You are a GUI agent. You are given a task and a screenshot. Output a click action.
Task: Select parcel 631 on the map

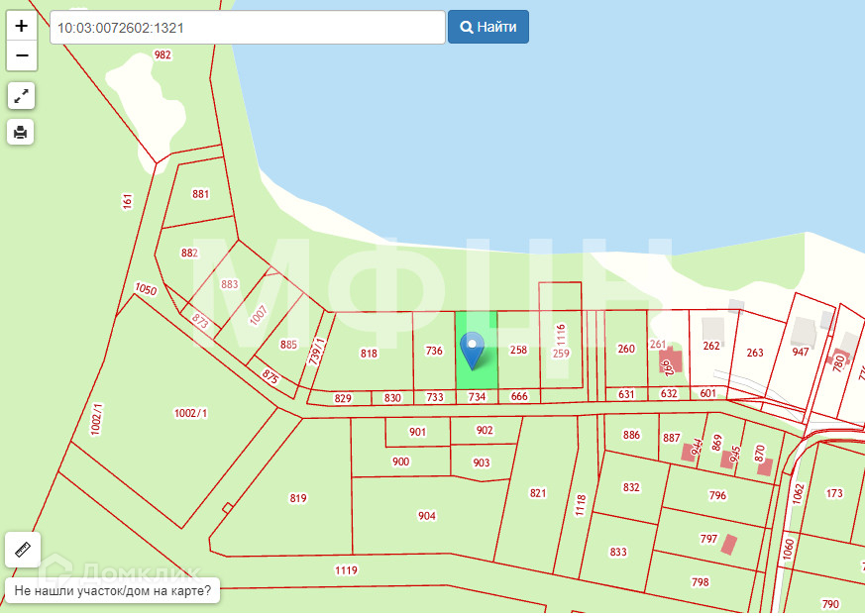[x=626, y=394]
